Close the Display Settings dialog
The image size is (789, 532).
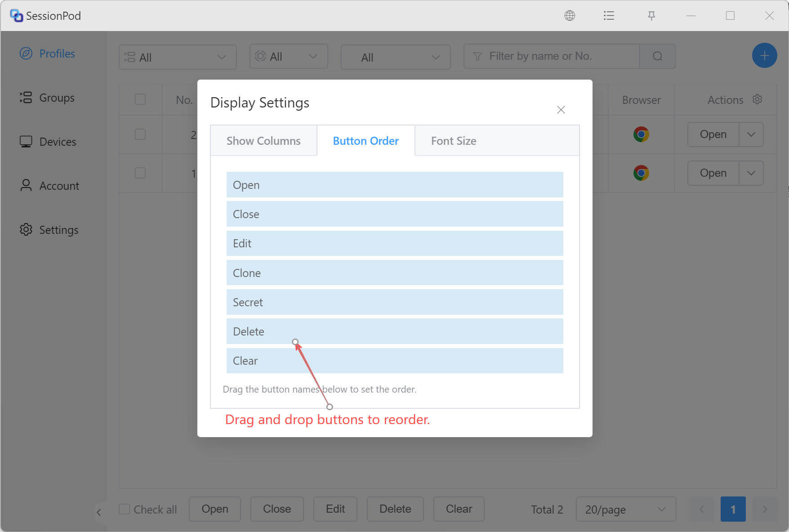click(561, 110)
